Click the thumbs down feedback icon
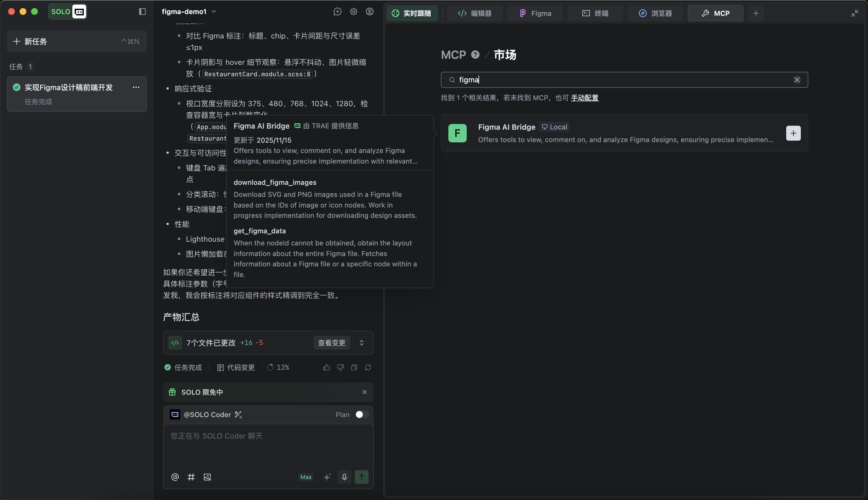 (340, 367)
